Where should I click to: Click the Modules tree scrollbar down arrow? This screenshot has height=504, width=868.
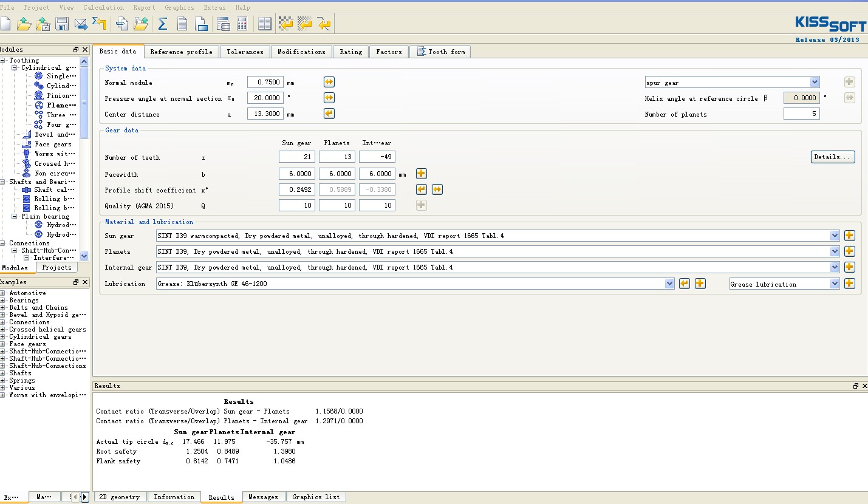click(84, 256)
